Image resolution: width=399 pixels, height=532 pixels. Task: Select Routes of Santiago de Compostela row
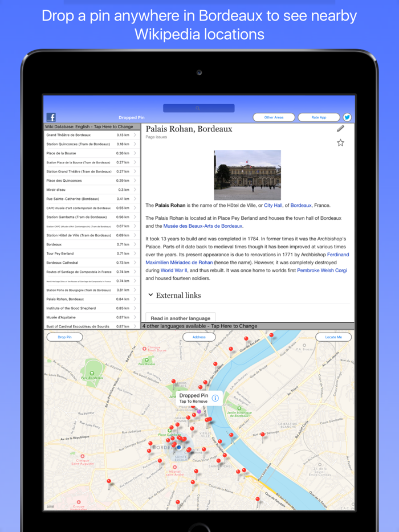click(92, 272)
